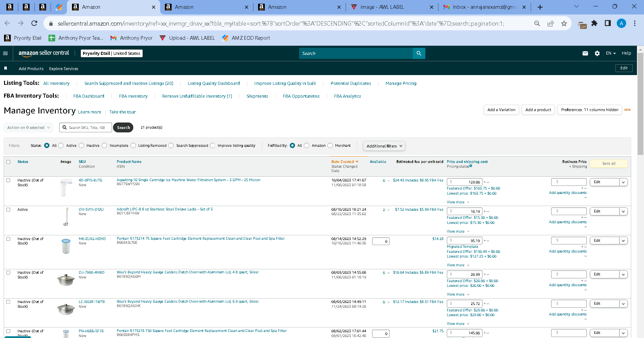This screenshot has width=644, height=338.
Task: Select the Incomplete status filter
Action: click(x=104, y=145)
